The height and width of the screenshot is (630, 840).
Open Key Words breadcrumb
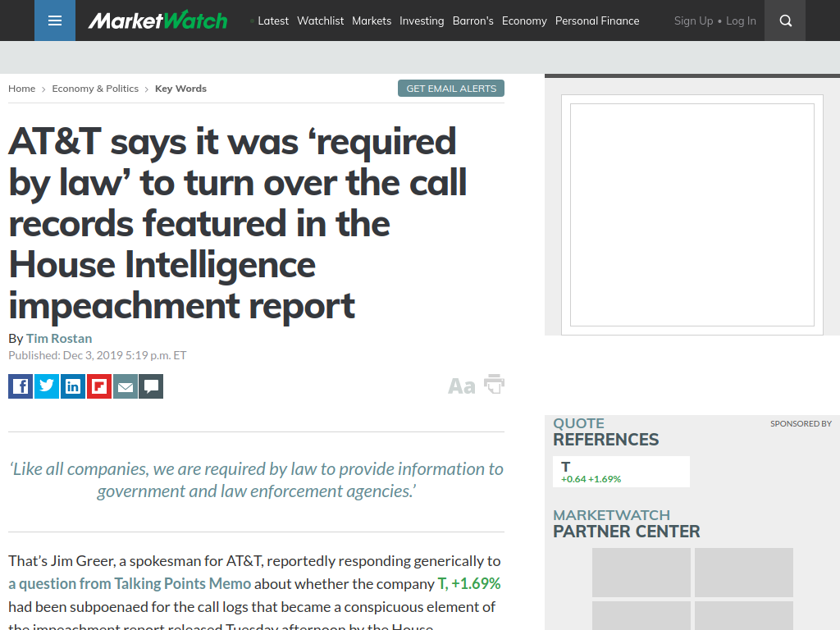[180, 89]
